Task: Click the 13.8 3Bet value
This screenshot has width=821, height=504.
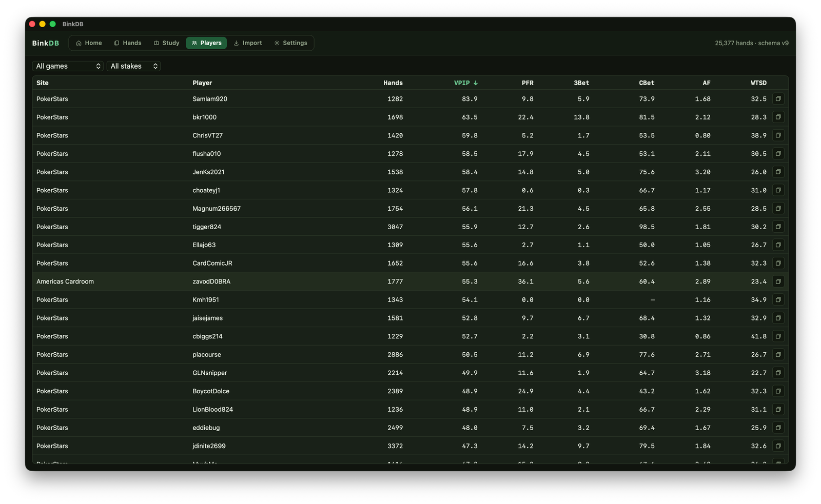Action: pyautogui.click(x=581, y=117)
